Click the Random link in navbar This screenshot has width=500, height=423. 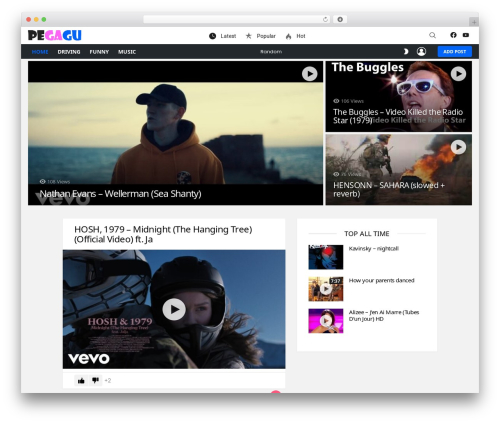click(x=271, y=52)
